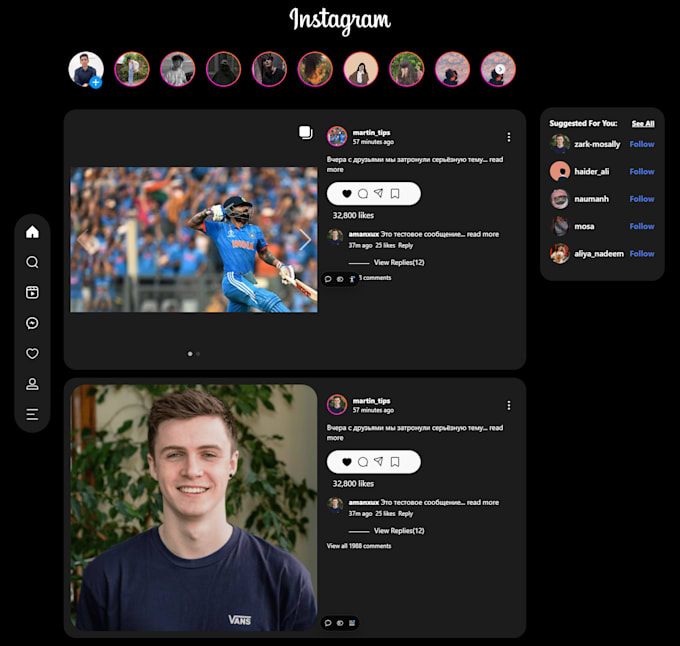The image size is (680, 646).
Task: Open notifications heart in the sidebar
Action: click(x=33, y=353)
